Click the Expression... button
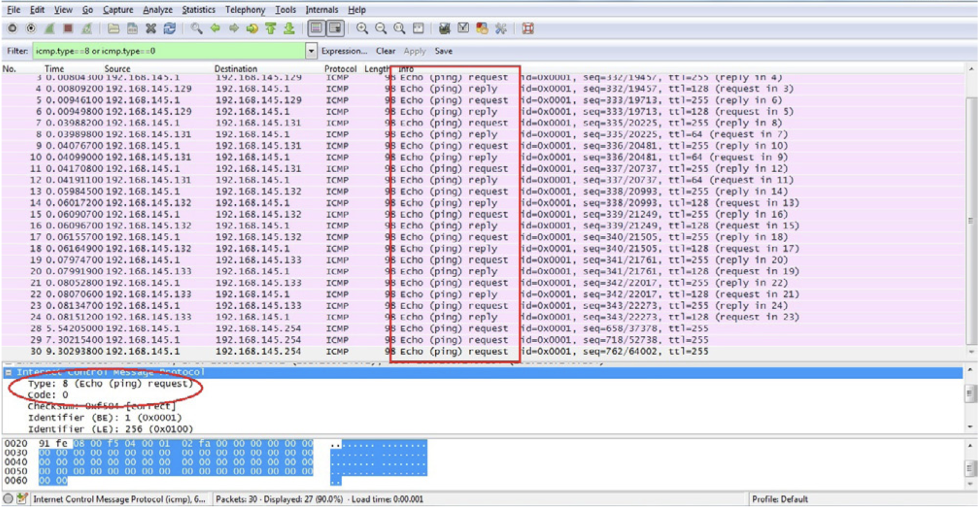The width and height of the screenshot is (980, 507). click(344, 51)
